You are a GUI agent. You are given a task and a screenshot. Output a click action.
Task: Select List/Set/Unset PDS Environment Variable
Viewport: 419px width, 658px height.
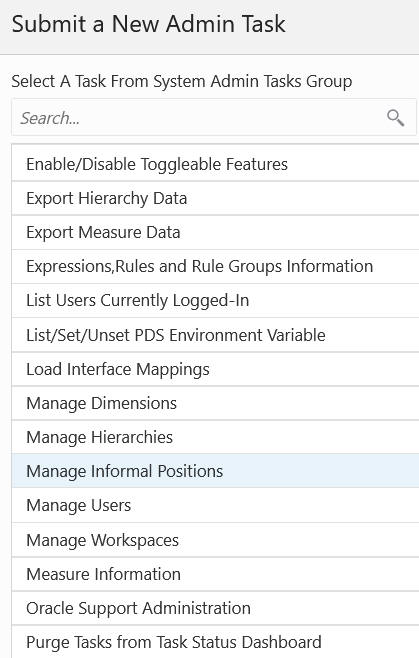(215, 335)
